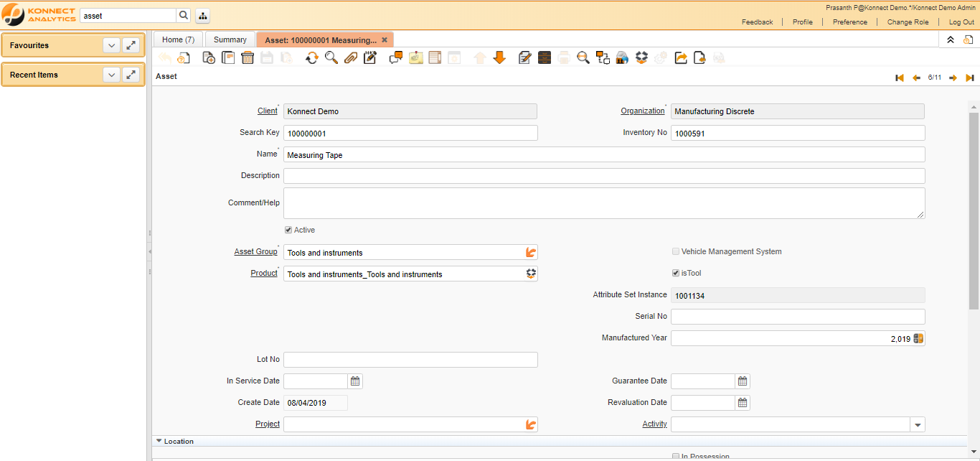Collapse the Location section

coord(159,441)
